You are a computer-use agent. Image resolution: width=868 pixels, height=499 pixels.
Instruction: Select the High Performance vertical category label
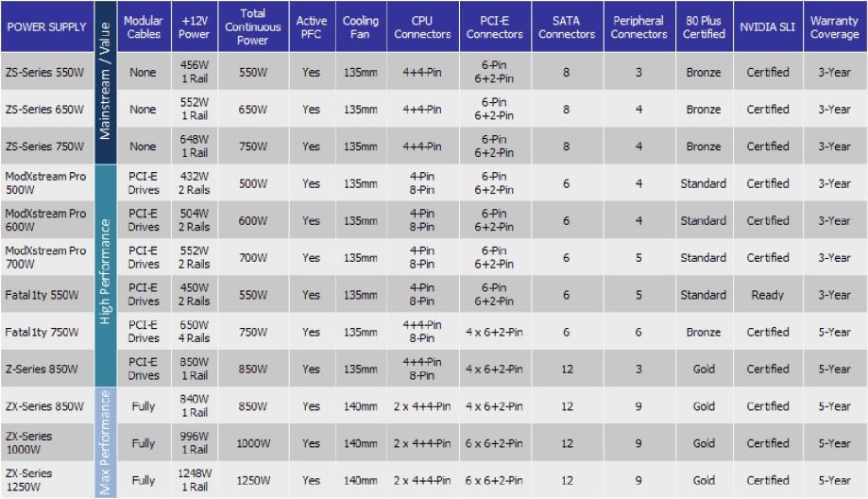click(x=106, y=276)
